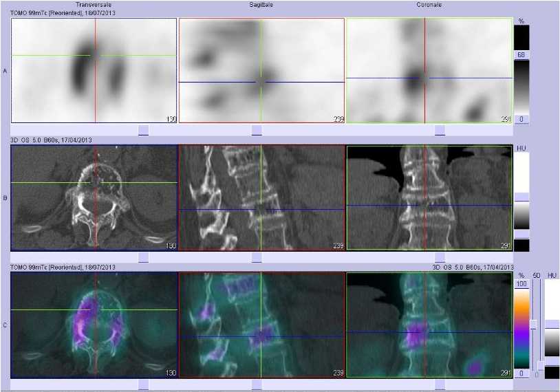Click the grayscale percent color bar in row A

click(521, 87)
